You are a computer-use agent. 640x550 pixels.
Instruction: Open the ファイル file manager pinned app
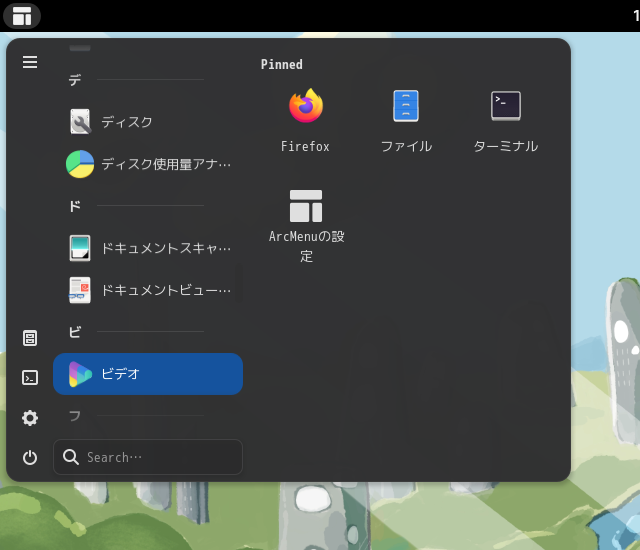(x=406, y=121)
